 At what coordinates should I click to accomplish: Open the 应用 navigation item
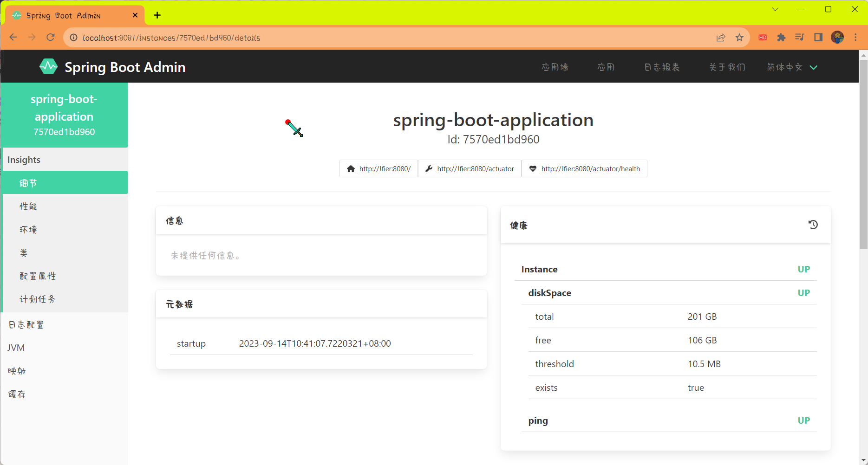tap(606, 67)
